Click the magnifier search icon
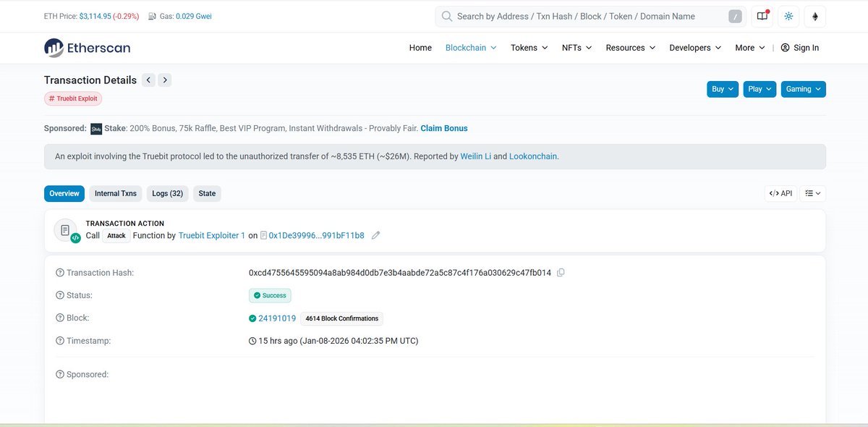The width and height of the screenshot is (868, 427). click(x=447, y=17)
